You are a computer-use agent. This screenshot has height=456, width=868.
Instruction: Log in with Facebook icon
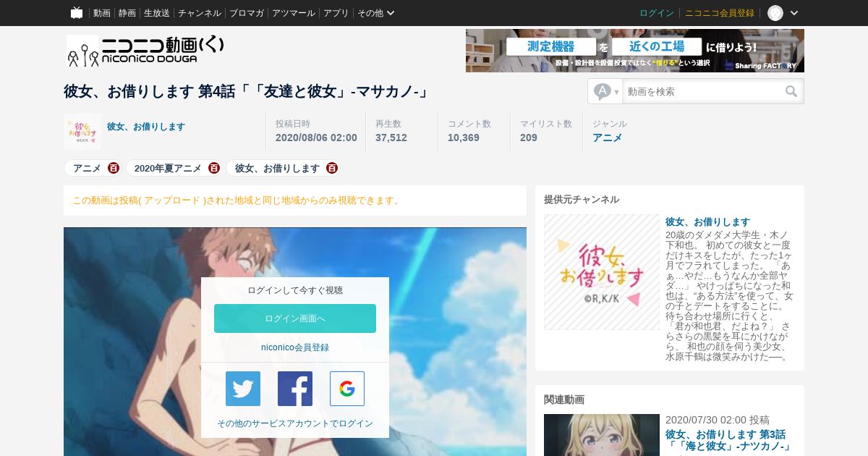point(295,389)
